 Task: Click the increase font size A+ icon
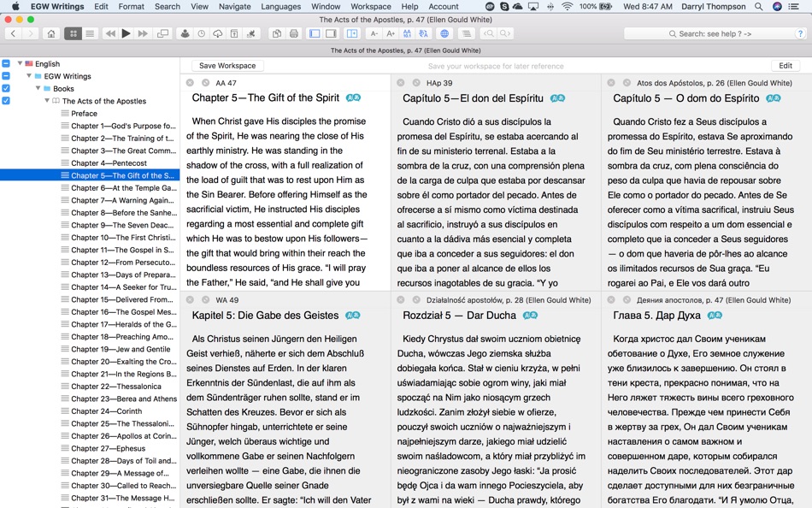click(x=391, y=33)
